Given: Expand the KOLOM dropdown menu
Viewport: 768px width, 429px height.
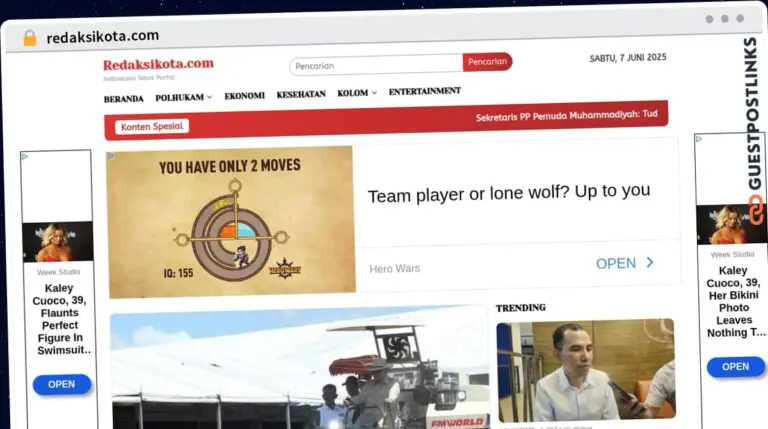Looking at the screenshot, I should coord(357,94).
